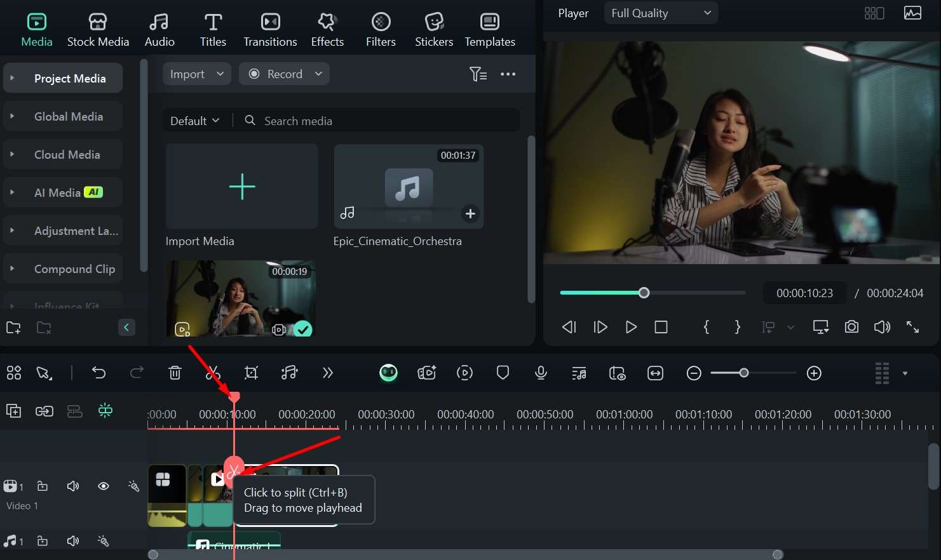Stop the player playback
Viewport: 941px width, 560px height.
point(661,327)
